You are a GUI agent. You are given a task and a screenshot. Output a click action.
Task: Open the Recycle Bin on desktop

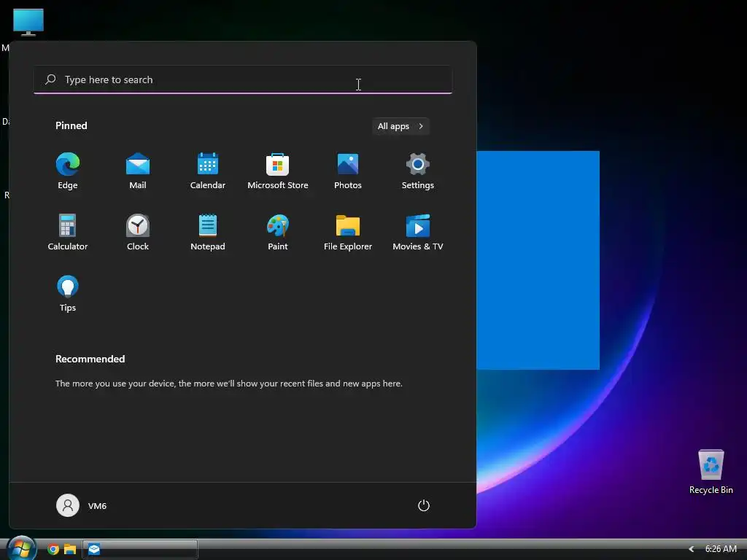pos(711,472)
